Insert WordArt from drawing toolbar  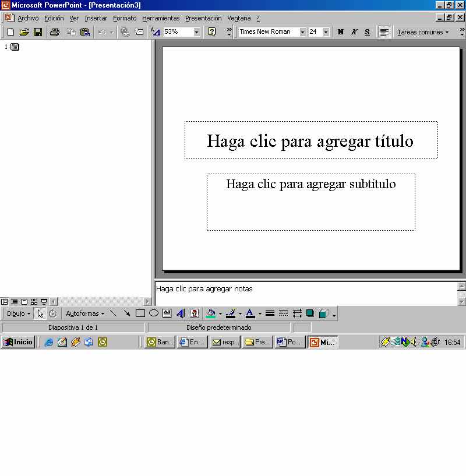click(180, 313)
